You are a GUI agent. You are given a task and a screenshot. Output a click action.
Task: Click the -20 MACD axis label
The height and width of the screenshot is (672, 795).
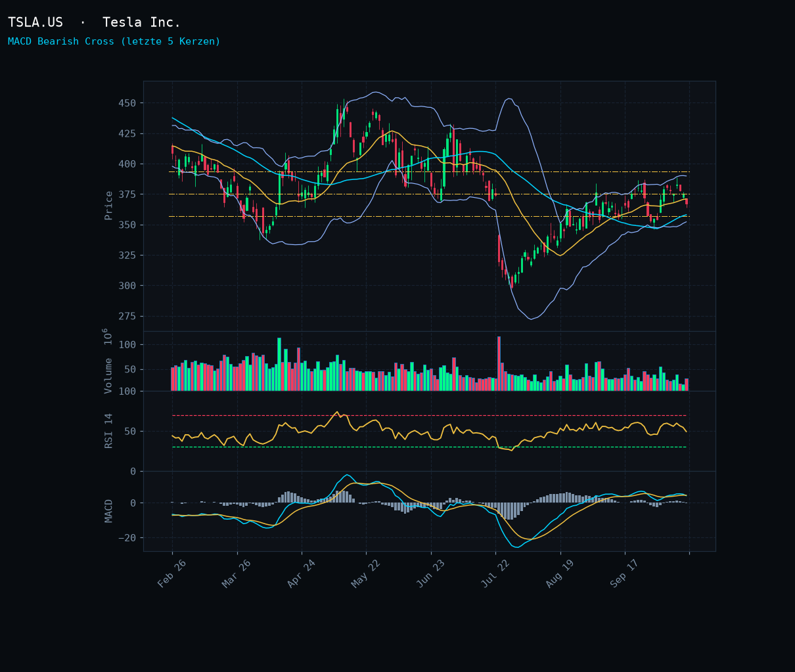[x=127, y=538]
